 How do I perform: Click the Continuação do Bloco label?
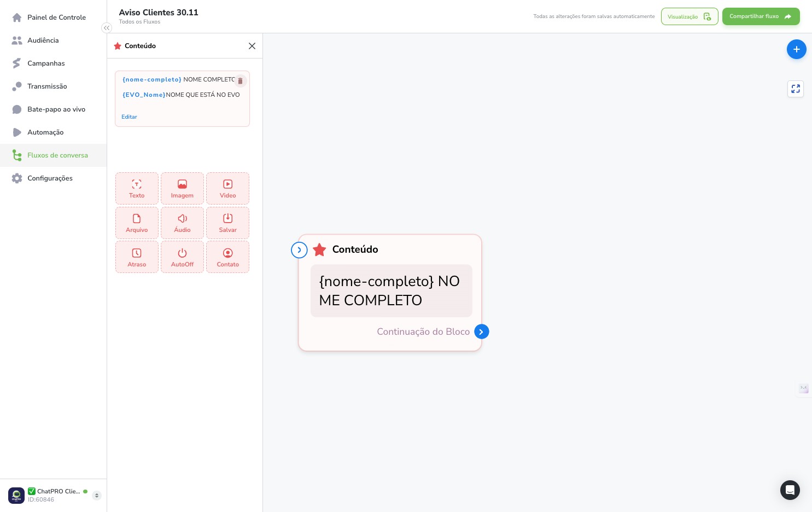coord(423,331)
